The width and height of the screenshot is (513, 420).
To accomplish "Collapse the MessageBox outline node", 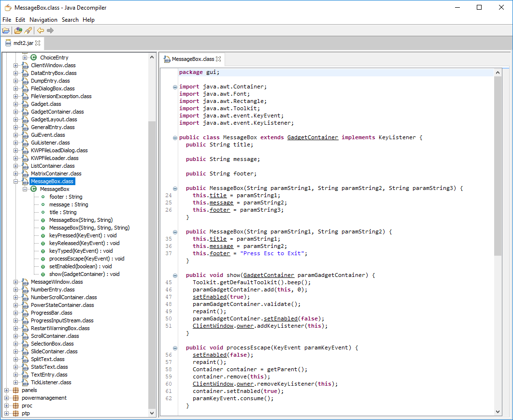I will 24,189.
